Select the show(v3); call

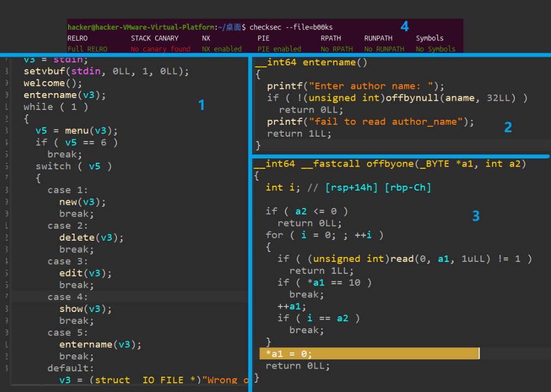[x=85, y=309]
